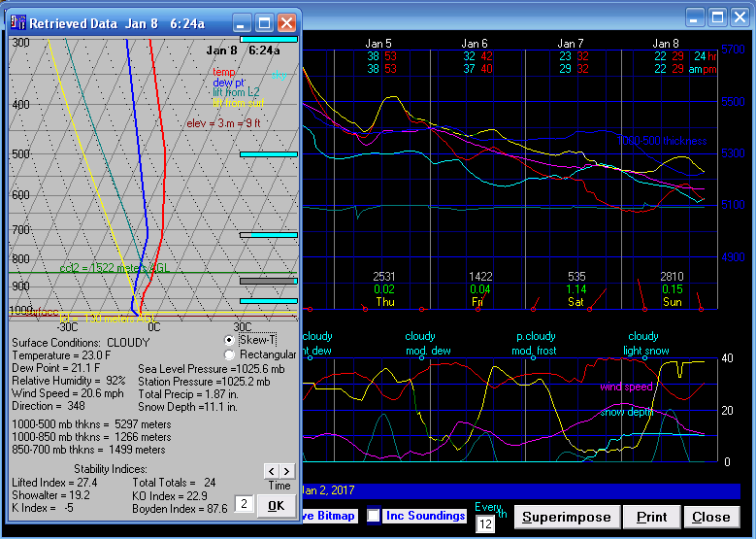Maximize the Retrieved Data window

pyautogui.click(x=264, y=22)
